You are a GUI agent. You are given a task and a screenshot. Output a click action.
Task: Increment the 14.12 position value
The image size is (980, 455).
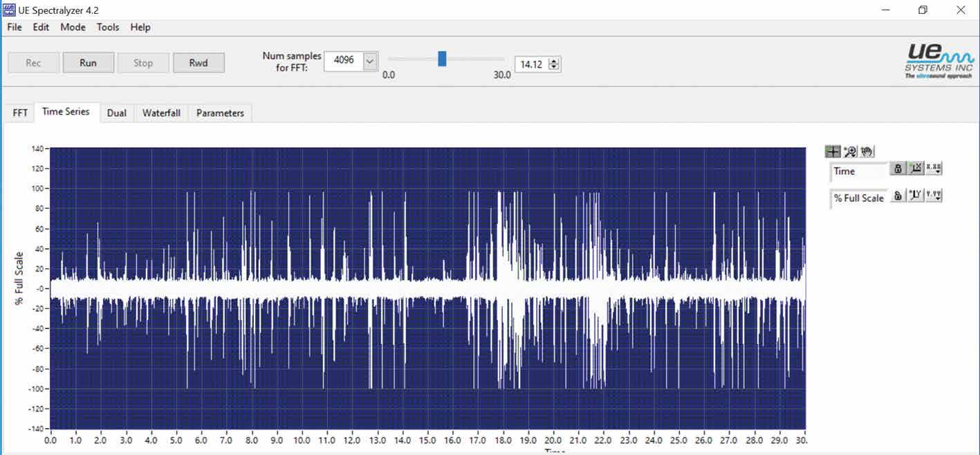point(554,62)
